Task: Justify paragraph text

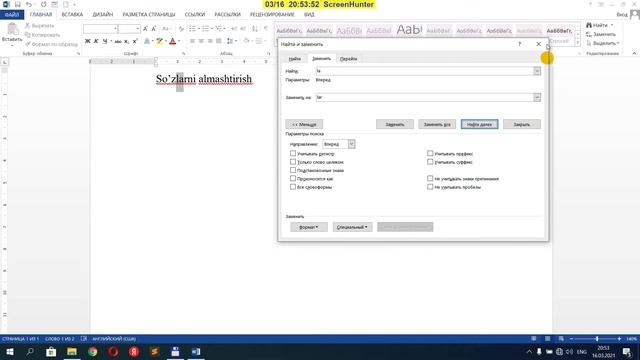Action: point(219,41)
